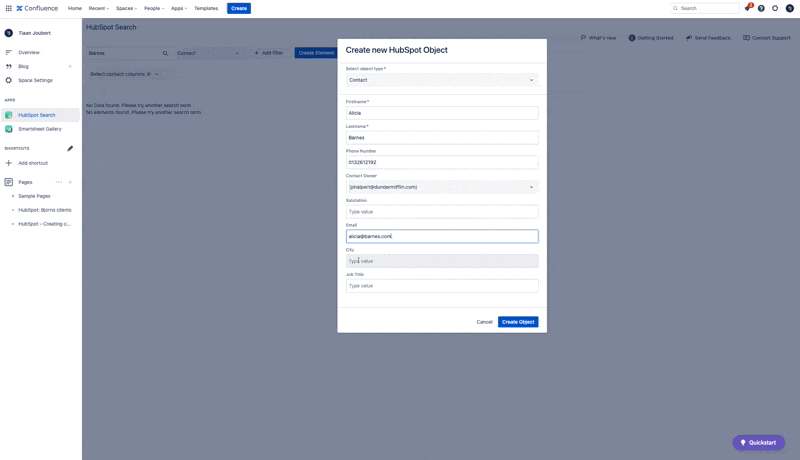Open the HubSpot - Creating page
Image resolution: width=800 pixels, height=460 pixels.
[44, 224]
